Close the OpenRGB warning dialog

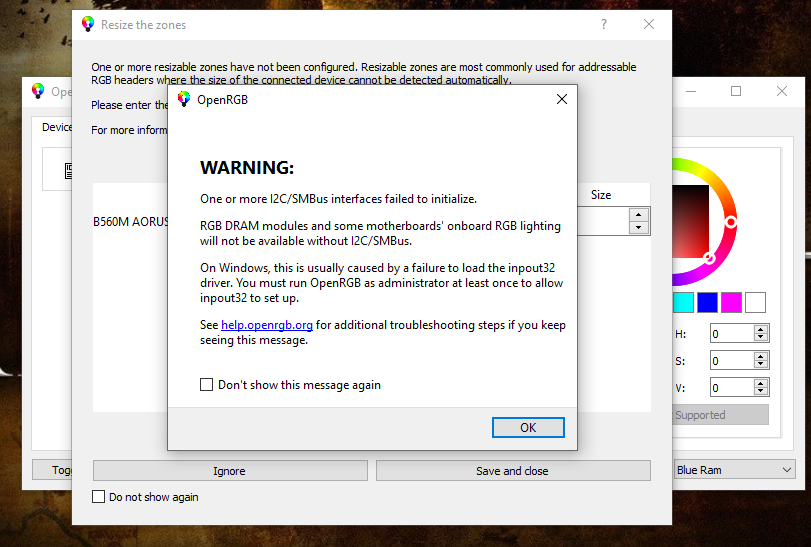tap(562, 99)
